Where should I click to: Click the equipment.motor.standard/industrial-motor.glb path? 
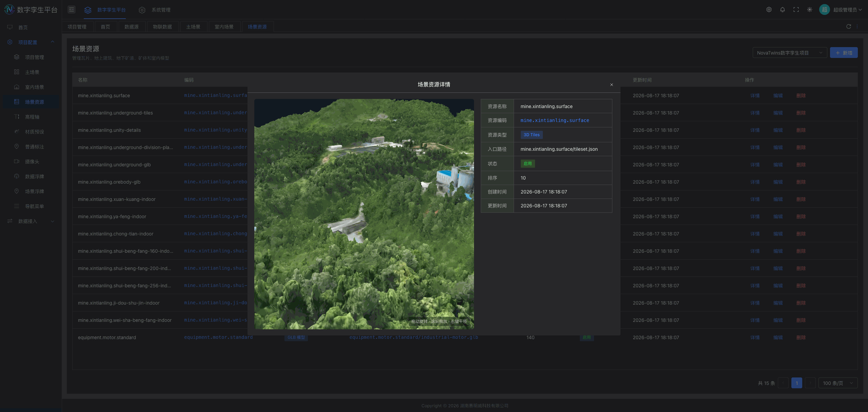click(414, 337)
